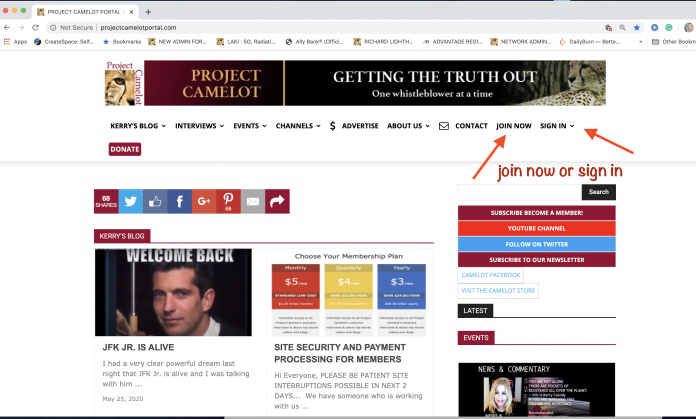This screenshot has width=696, height=419.
Task: Click the envelope icon beside Contact
Action: point(443,126)
